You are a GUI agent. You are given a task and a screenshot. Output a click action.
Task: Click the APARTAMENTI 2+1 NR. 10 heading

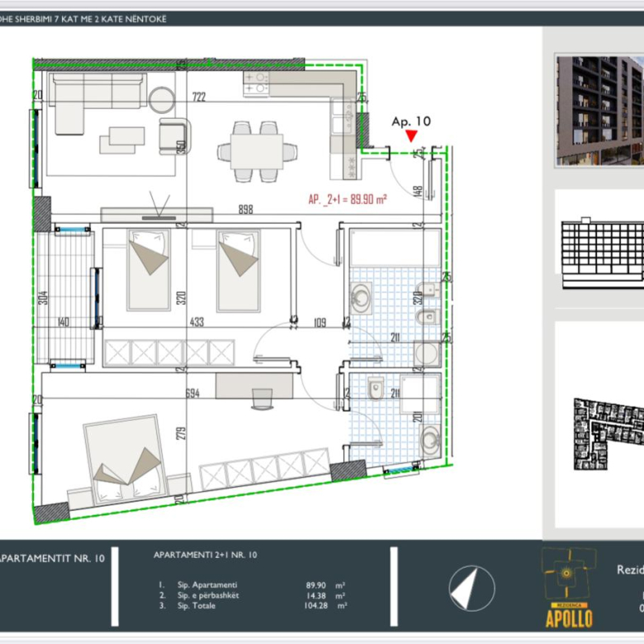pyautogui.click(x=205, y=555)
